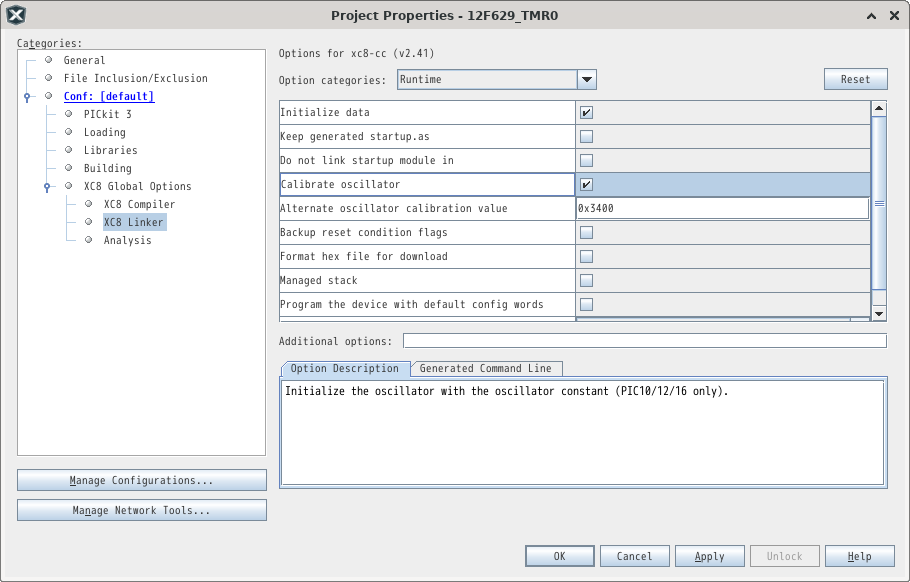Click the options table scroll up arrow
This screenshot has height=582, width=910.
(879, 109)
